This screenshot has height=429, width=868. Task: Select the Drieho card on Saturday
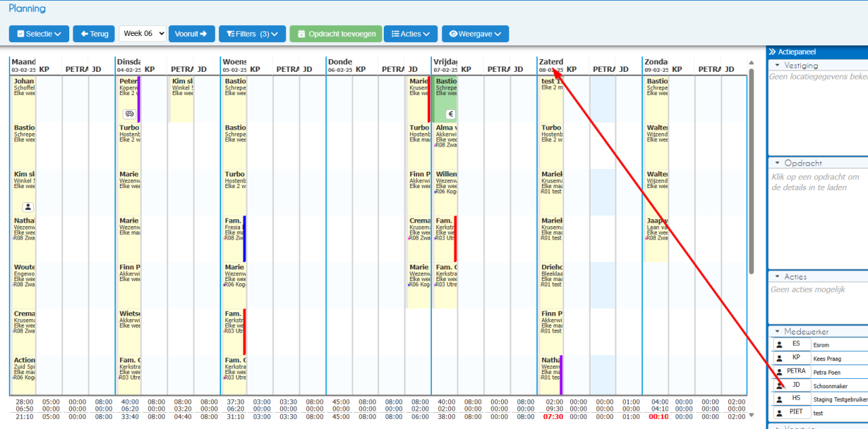pos(551,284)
